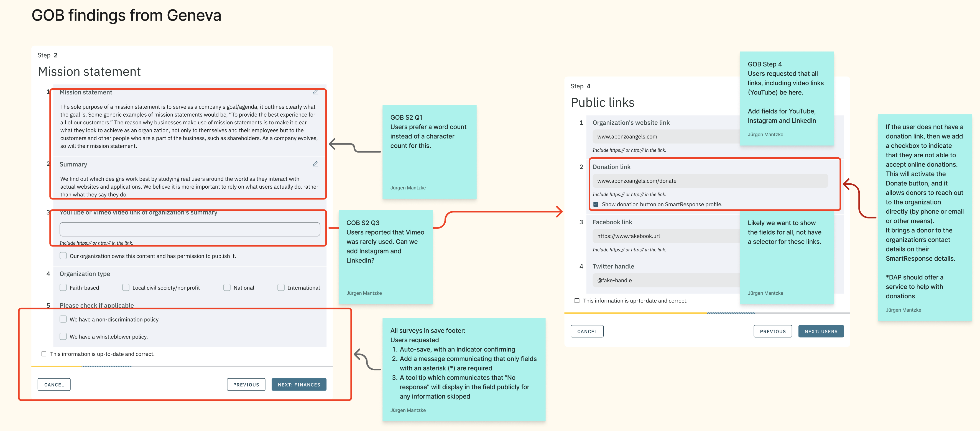Click the organization's website link field
This screenshot has height=431, width=980.
(666, 137)
